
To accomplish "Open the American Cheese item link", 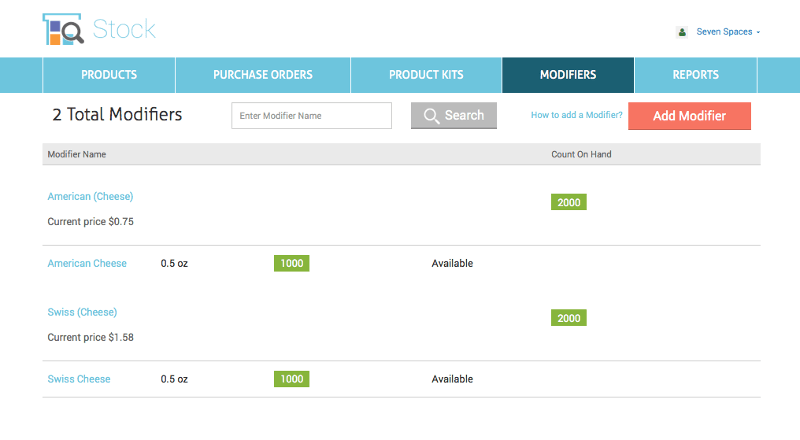I will [87, 263].
